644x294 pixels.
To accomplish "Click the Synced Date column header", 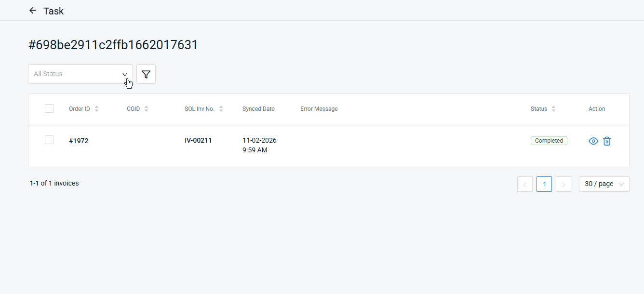I will pyautogui.click(x=258, y=109).
